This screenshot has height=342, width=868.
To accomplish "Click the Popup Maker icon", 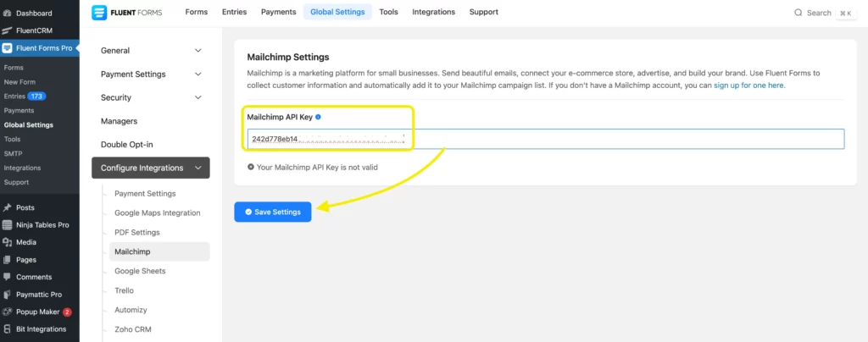I will [7, 312].
